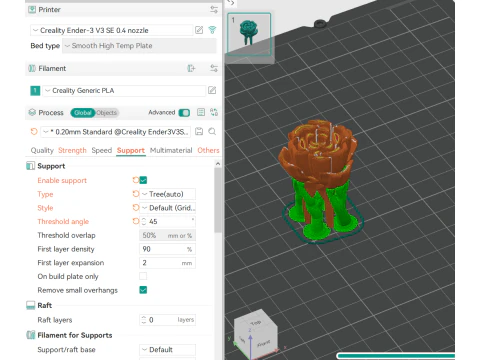Click the Process section icon
Image resolution: width=480 pixels, height=360 pixels.
tap(32, 112)
